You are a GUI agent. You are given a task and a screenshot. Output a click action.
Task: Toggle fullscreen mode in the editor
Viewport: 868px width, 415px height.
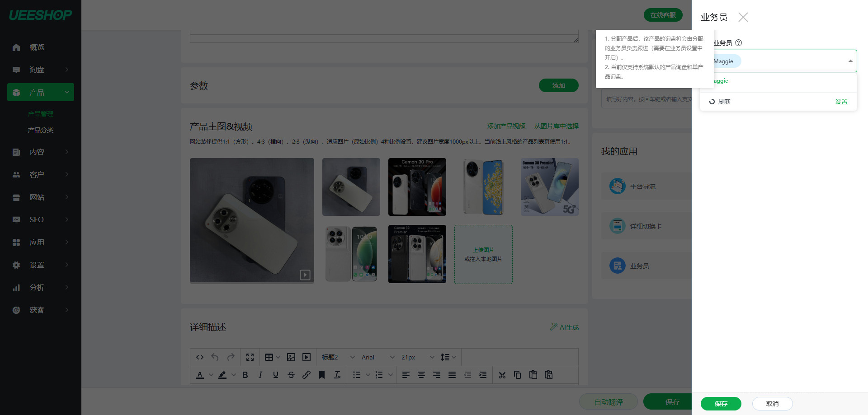coord(250,357)
